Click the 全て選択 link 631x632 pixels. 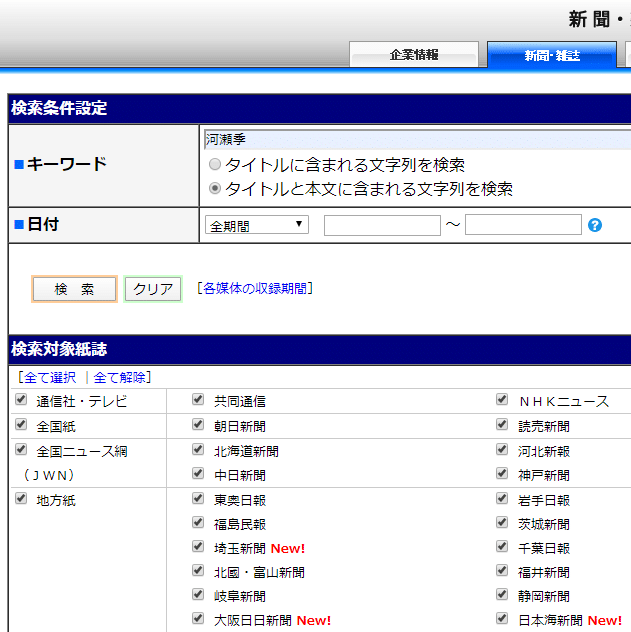coord(50,377)
